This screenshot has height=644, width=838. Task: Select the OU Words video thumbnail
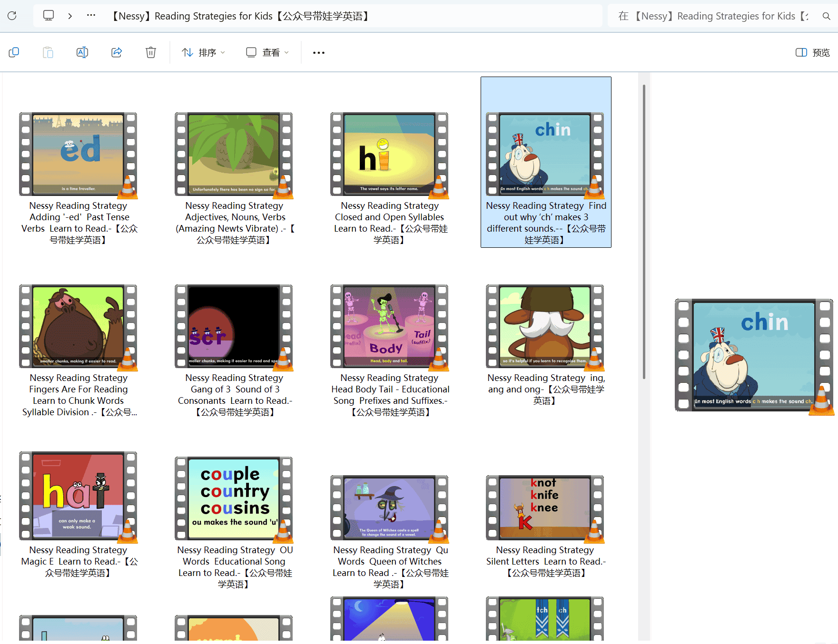pyautogui.click(x=234, y=499)
